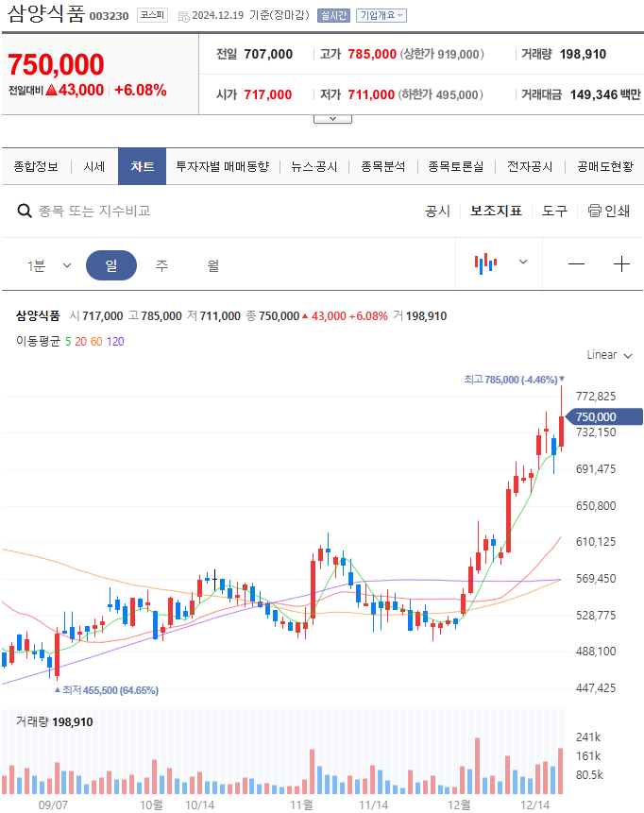
Task: Open the 종목토론실 tab
Action: 456,166
